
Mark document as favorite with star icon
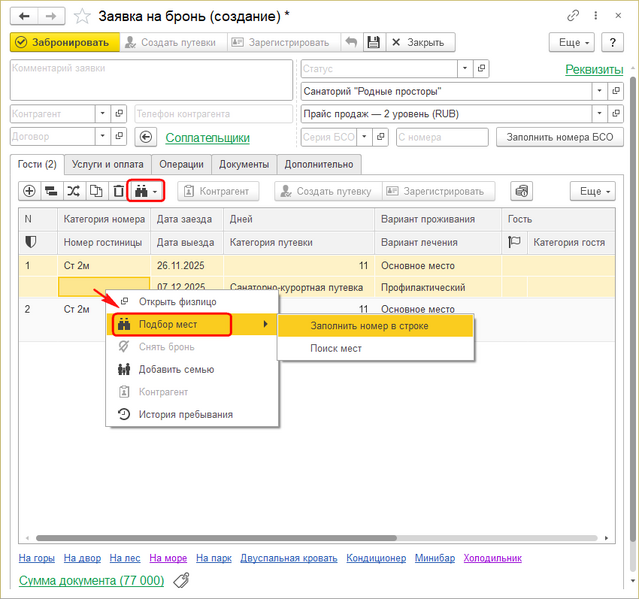82,16
